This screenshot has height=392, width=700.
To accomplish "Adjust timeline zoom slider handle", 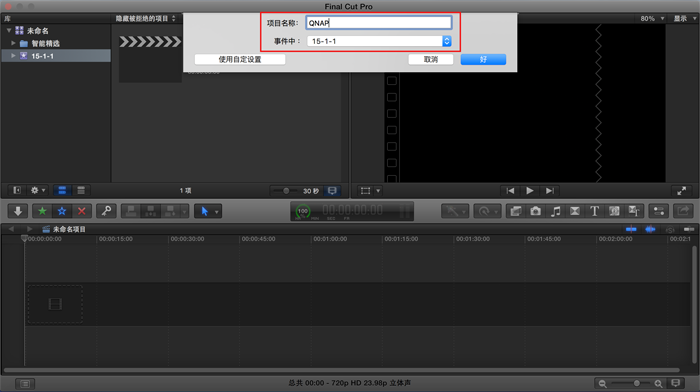I will (x=637, y=383).
